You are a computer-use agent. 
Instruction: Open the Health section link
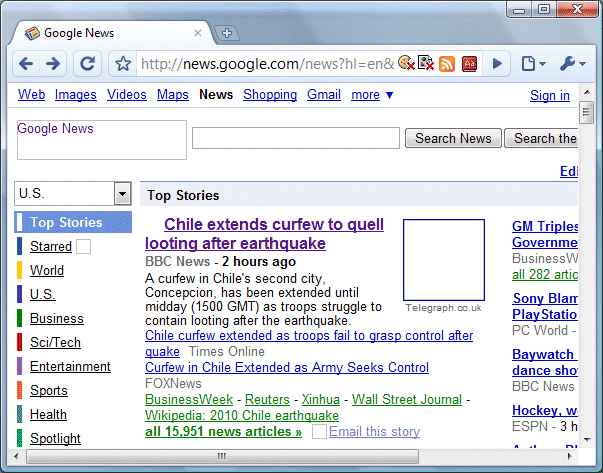point(48,415)
